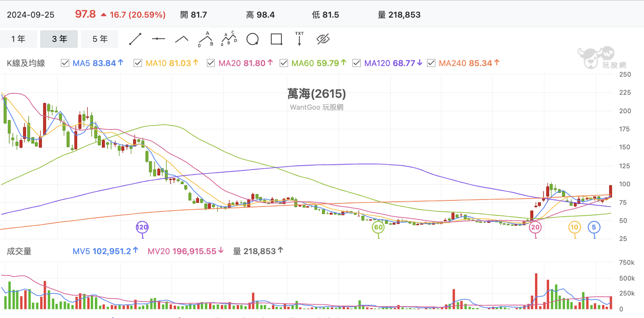Uncheck the MA10 moving average checkbox
The image size is (644, 318).
click(x=138, y=63)
